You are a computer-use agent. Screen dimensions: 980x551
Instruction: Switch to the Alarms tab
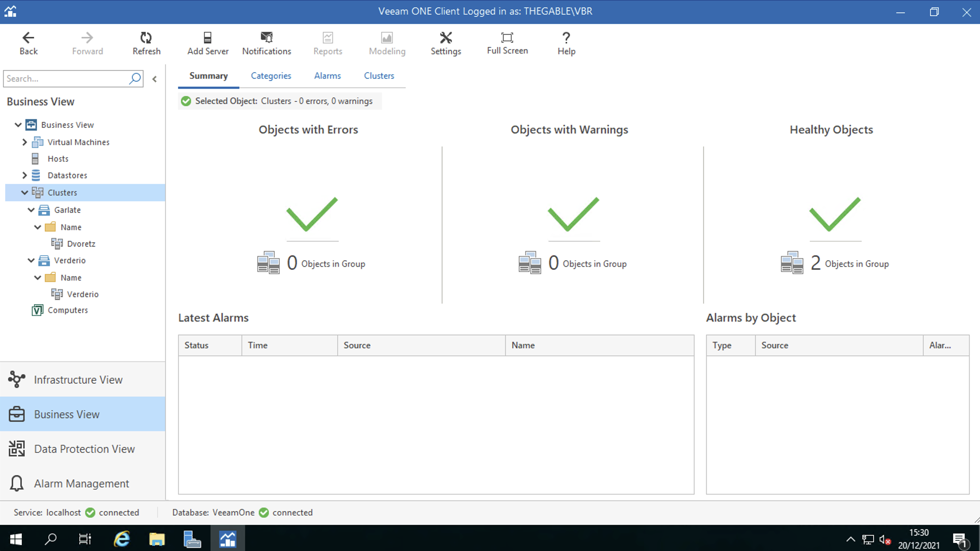pos(328,76)
